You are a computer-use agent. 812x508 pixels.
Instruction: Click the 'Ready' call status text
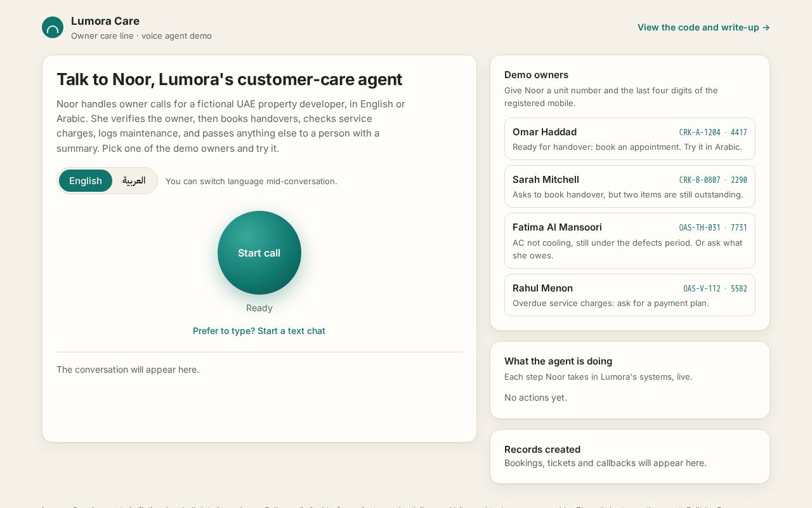point(259,308)
